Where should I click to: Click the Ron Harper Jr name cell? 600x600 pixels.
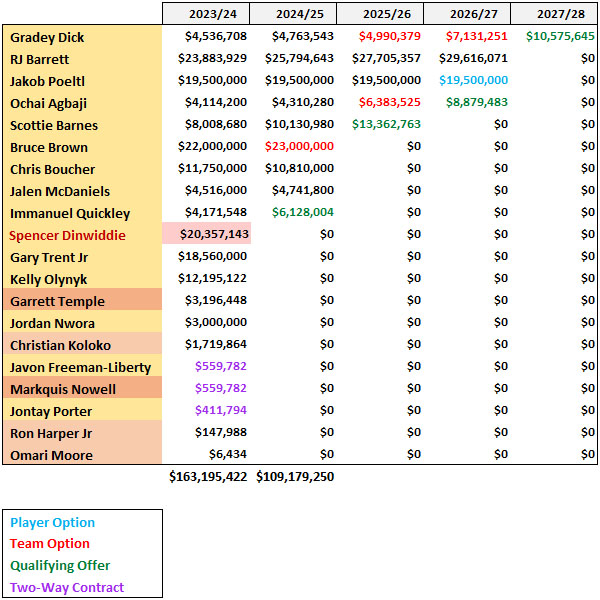click(82, 433)
